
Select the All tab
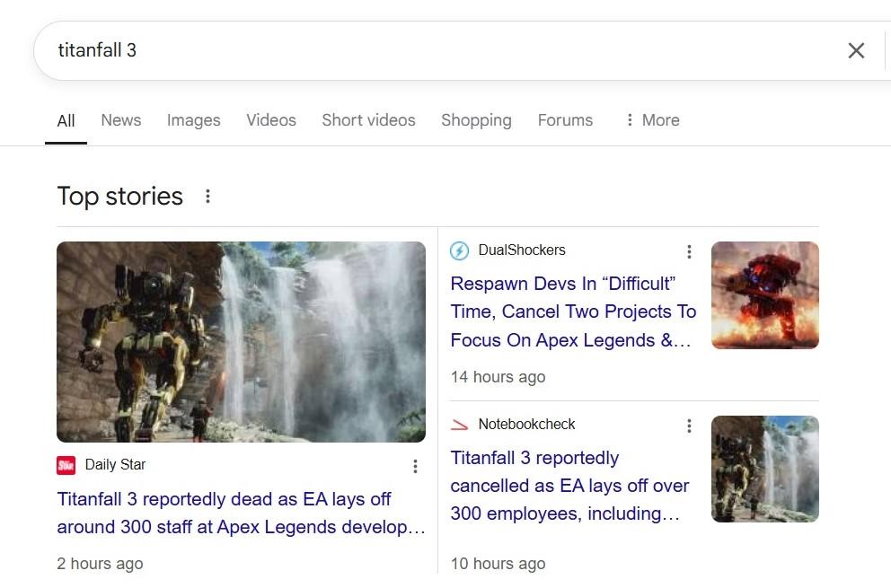tap(66, 120)
